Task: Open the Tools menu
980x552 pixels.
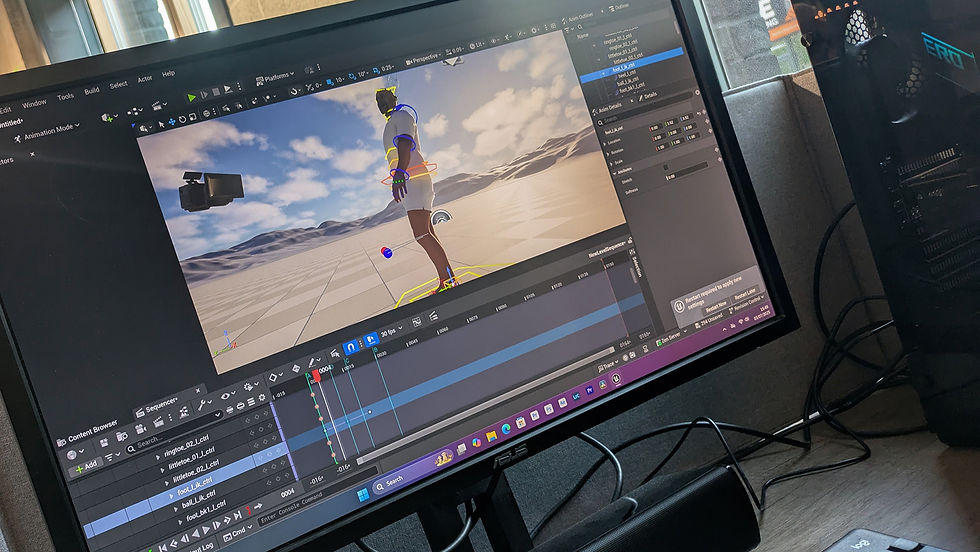Action: 65,96
